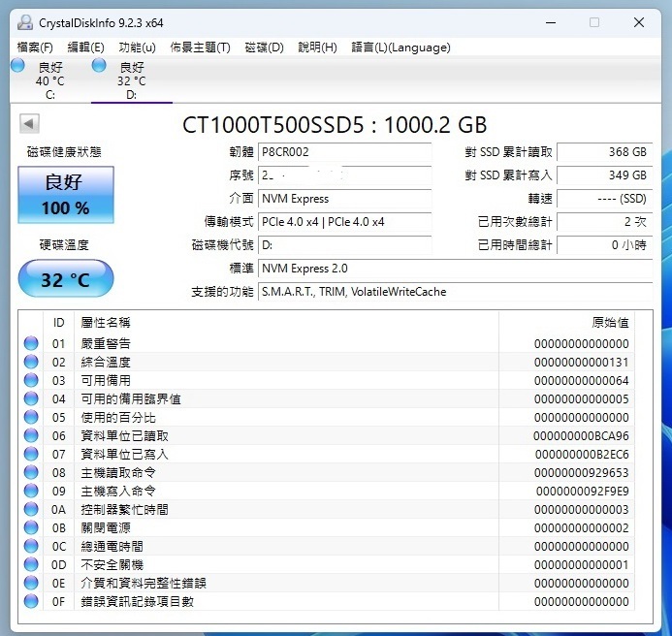Click status orb beside attribute 05 使用的百分比
Viewport: 672px width, 636px height.
pos(31,417)
